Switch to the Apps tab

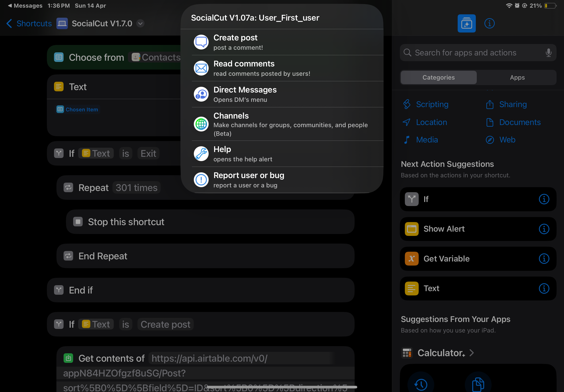click(517, 78)
